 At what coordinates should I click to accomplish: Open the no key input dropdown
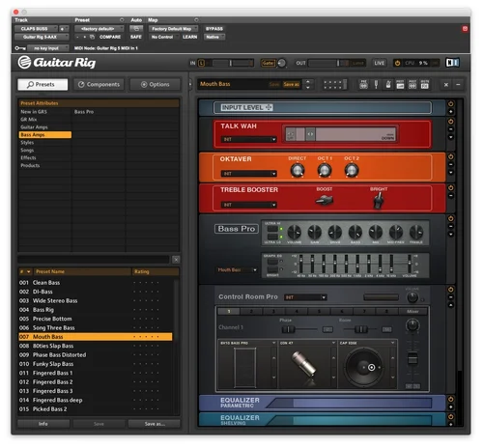(48, 48)
